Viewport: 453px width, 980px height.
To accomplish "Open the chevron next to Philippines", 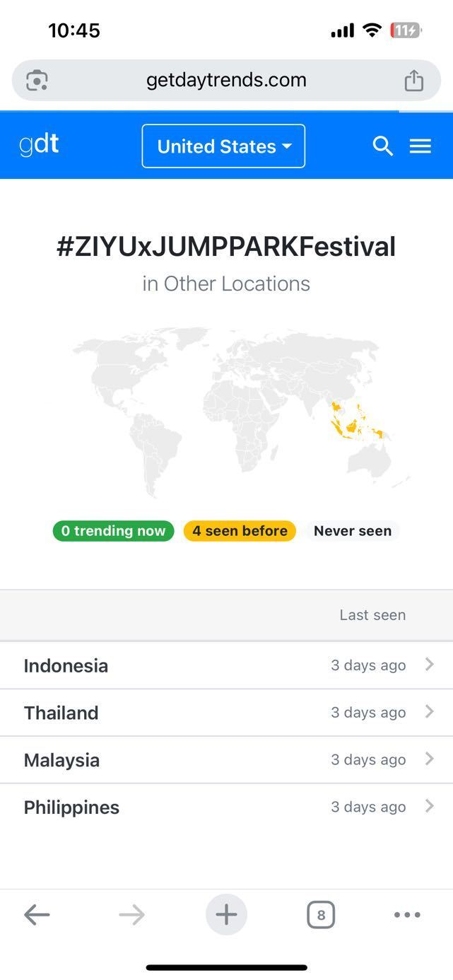I will coord(429,806).
